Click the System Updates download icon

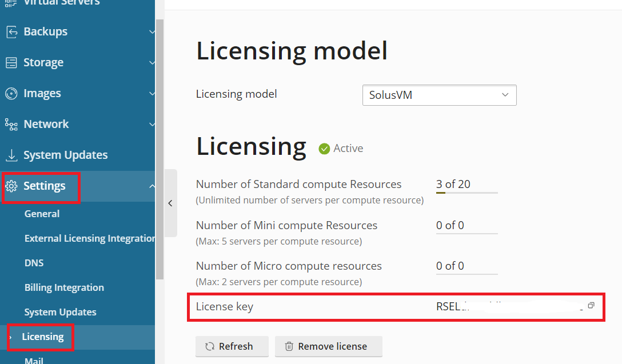point(11,155)
